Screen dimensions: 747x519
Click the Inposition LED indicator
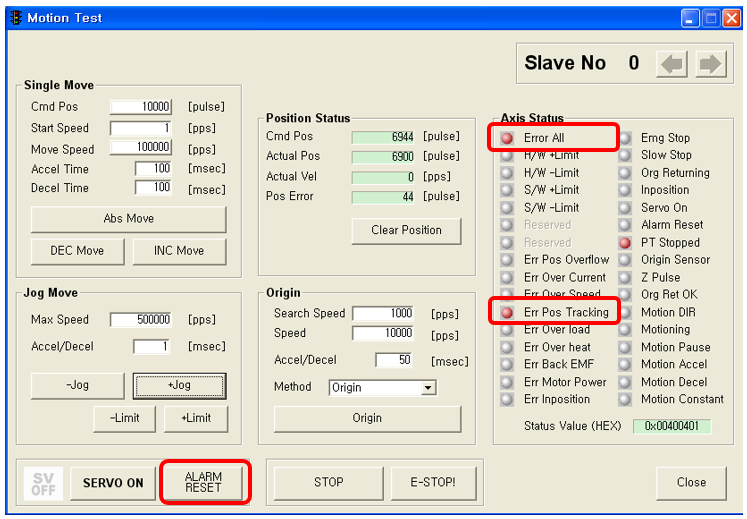[625, 190]
